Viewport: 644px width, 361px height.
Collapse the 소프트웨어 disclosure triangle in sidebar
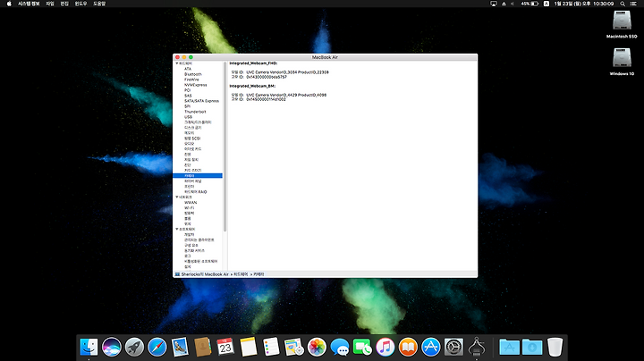(177, 229)
